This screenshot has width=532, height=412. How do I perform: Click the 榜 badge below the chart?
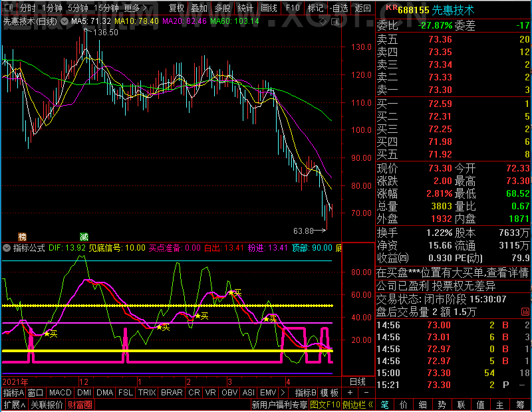[22, 237]
